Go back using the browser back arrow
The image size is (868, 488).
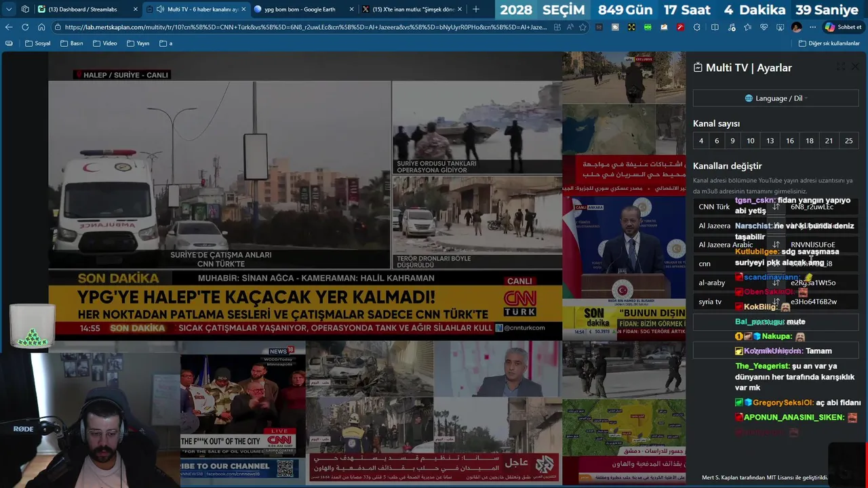click(x=9, y=27)
